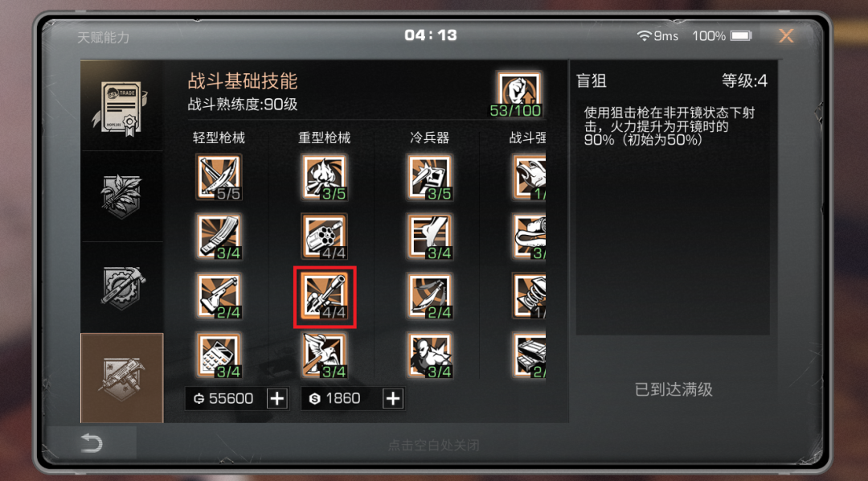
Task: Select the magazine skill icon showing 3/4
Action: point(219,236)
